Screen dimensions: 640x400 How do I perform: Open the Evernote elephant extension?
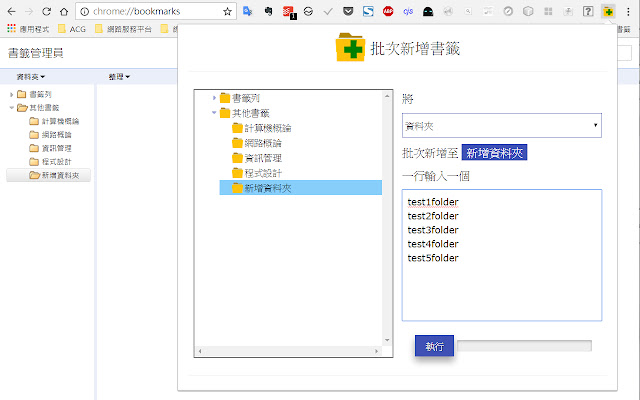[268, 11]
